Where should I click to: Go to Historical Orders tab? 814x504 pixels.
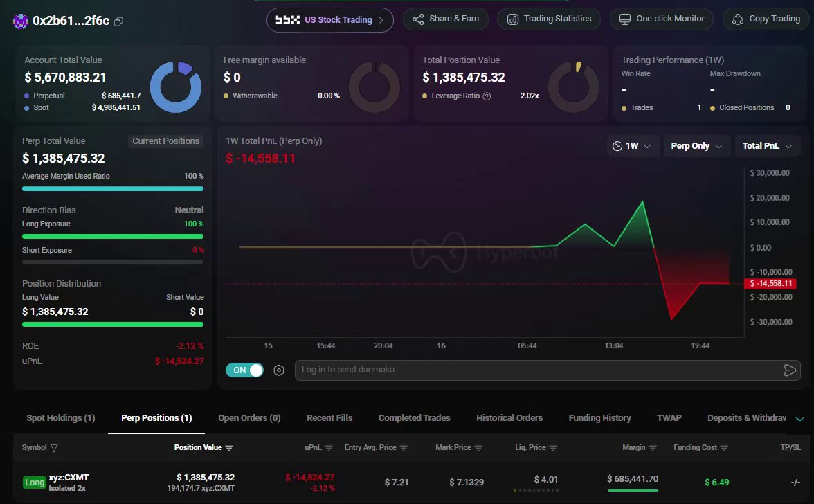509,418
